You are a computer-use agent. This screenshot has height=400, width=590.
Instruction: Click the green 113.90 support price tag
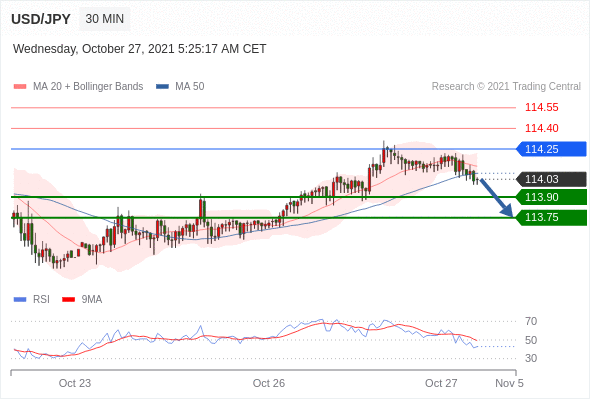(551, 197)
